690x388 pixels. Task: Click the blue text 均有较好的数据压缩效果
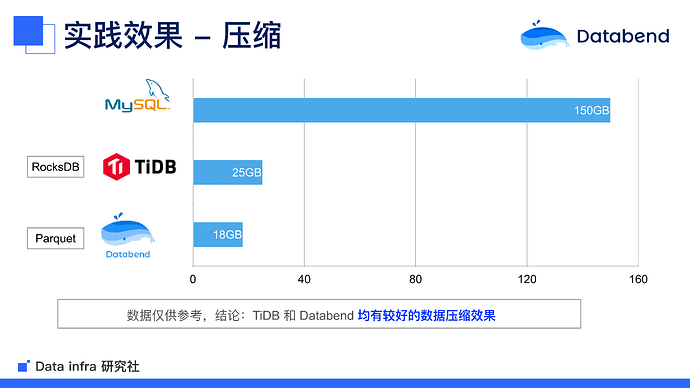click(x=426, y=315)
